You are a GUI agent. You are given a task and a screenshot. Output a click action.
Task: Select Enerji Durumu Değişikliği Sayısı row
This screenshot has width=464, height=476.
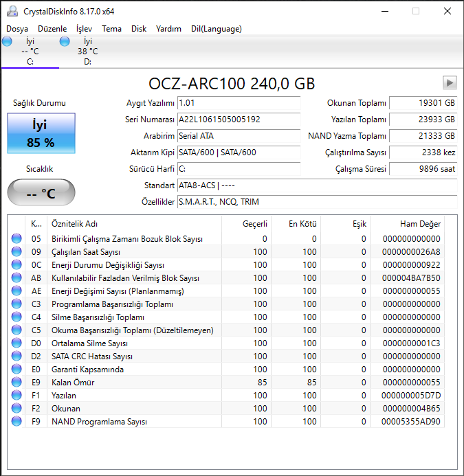(226, 264)
